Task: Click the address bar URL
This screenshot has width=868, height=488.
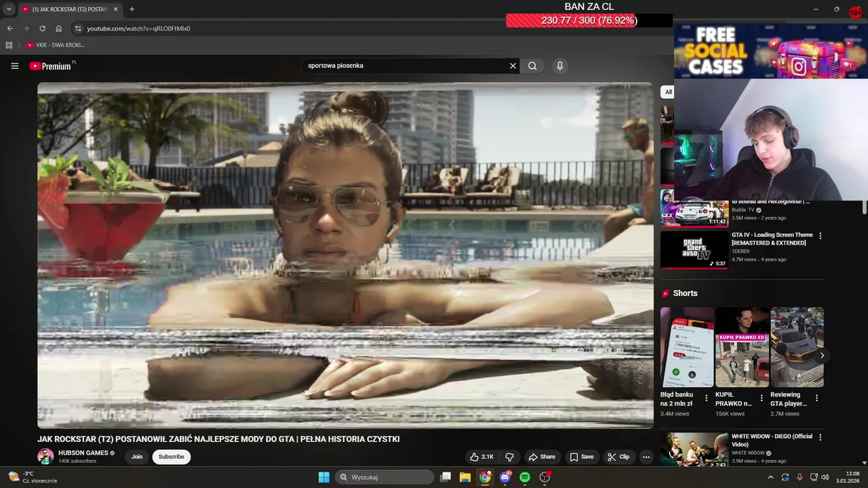Action: click(x=138, y=28)
